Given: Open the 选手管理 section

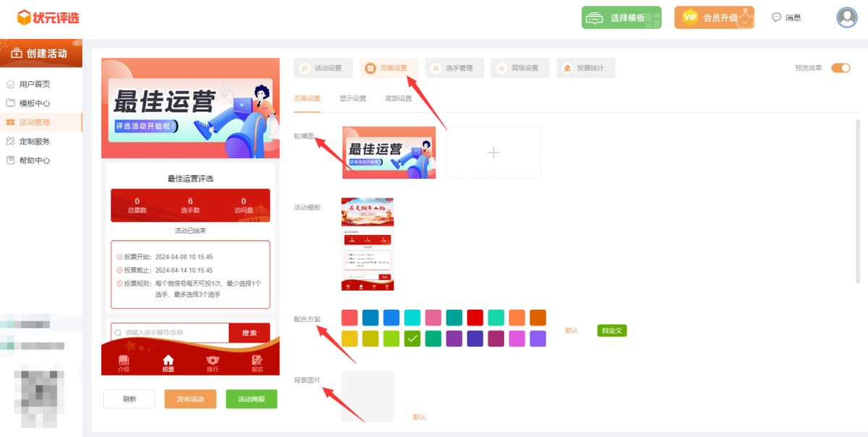Looking at the screenshot, I should point(454,68).
